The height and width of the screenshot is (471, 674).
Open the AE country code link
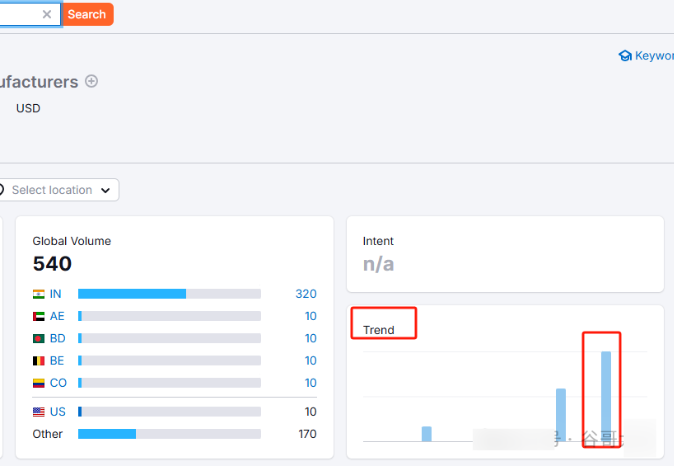[x=57, y=316]
